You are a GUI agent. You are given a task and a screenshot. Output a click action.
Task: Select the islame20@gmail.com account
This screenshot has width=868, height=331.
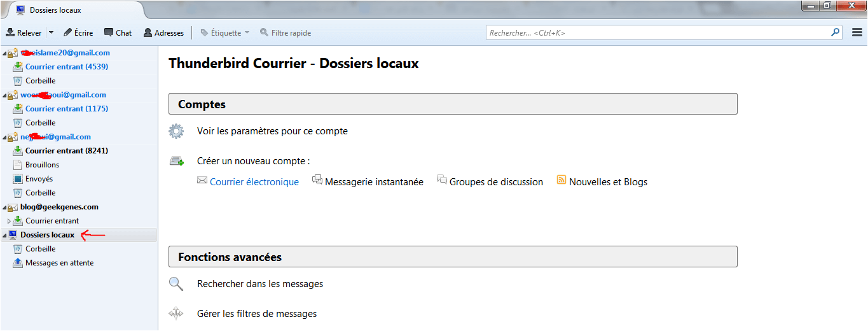(65, 53)
